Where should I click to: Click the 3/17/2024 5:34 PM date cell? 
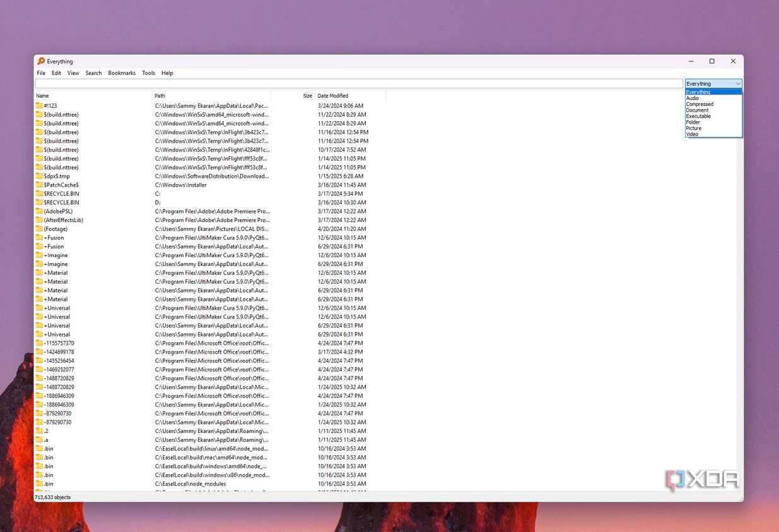click(x=341, y=194)
